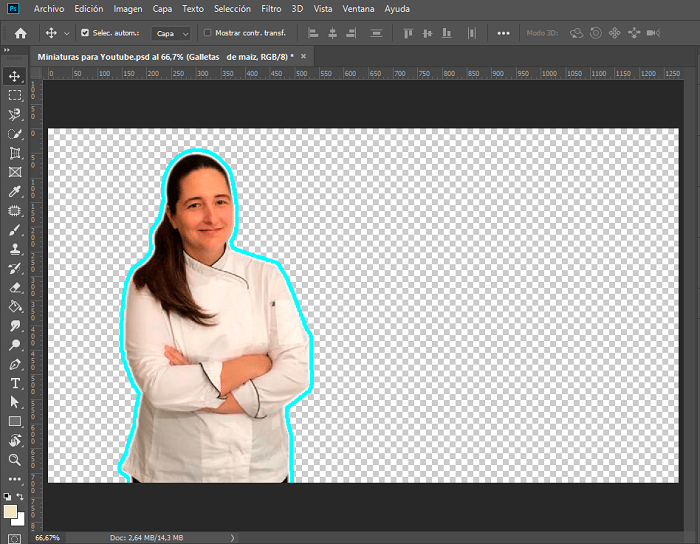
Task: Enable Mostrar contr. transf. checkbox
Action: tap(207, 33)
